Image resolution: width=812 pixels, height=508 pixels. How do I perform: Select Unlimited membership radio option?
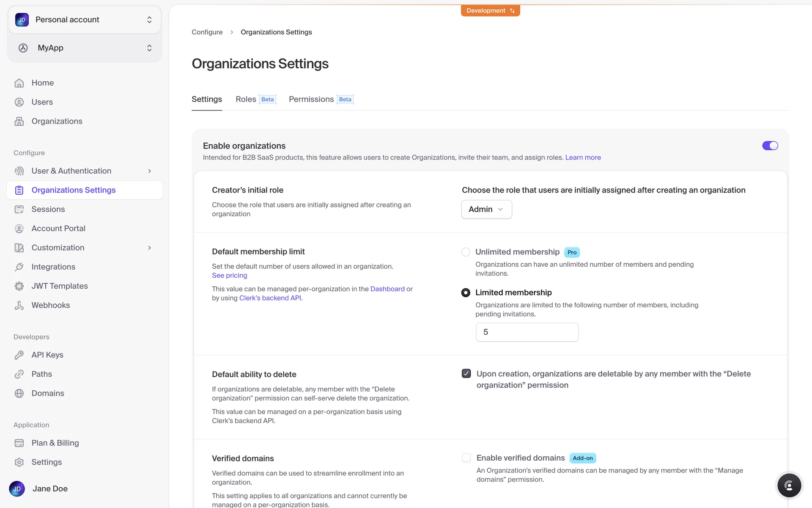[x=466, y=252]
